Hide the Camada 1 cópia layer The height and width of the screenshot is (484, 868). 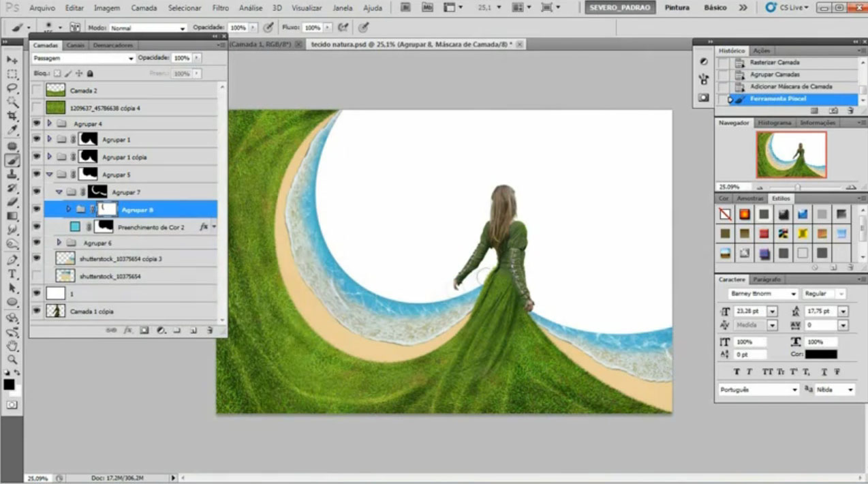click(37, 311)
